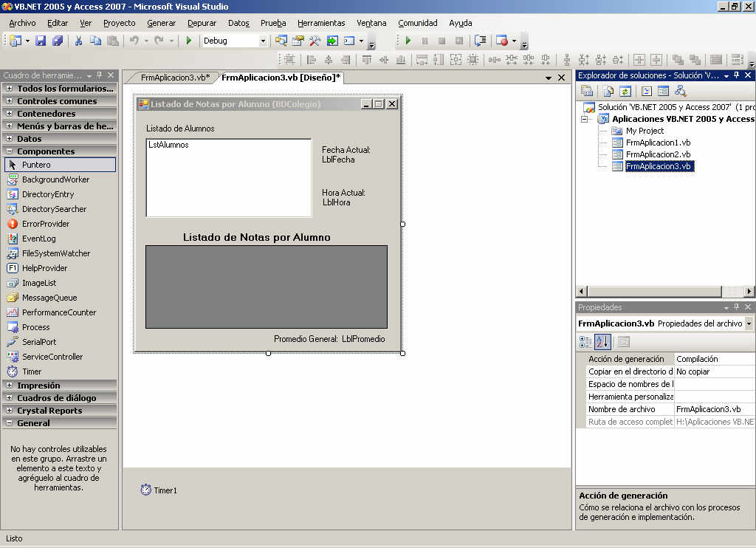Open the Debug configuration dropdown
The height and width of the screenshot is (548, 756).
pos(263,41)
